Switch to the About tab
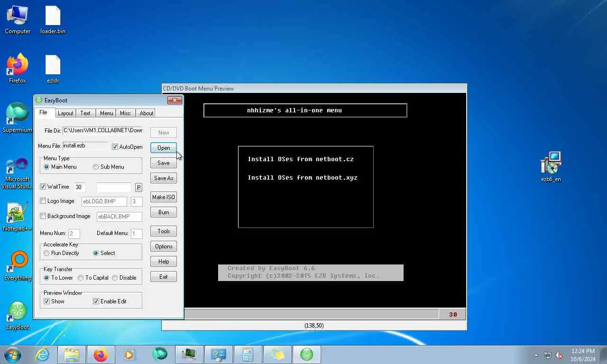The width and height of the screenshot is (607, 364). [x=146, y=113]
